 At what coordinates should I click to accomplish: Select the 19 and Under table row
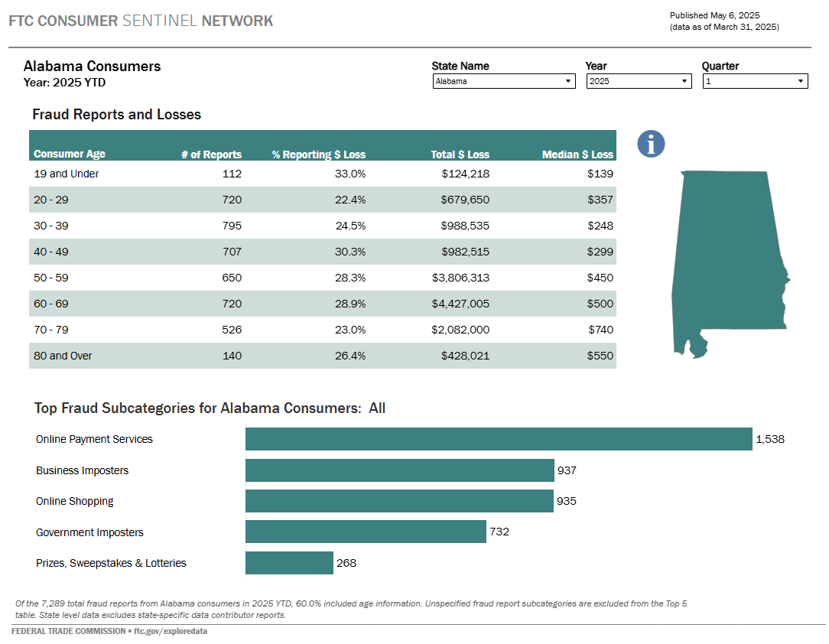[x=321, y=174]
